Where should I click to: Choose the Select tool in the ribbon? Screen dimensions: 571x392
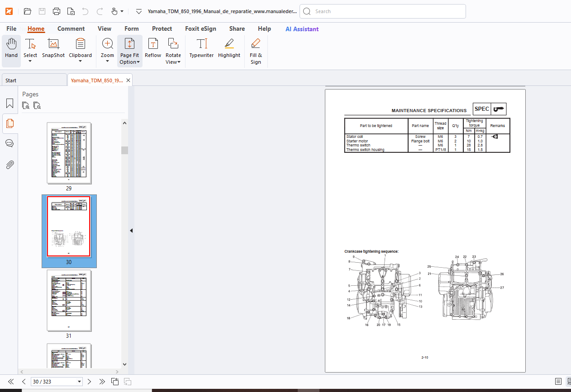coord(30,48)
